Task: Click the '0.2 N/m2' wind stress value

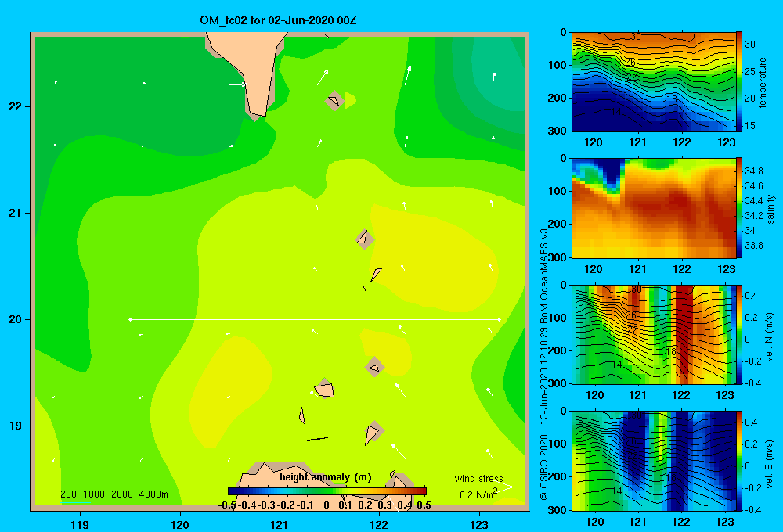Action: coord(478,494)
